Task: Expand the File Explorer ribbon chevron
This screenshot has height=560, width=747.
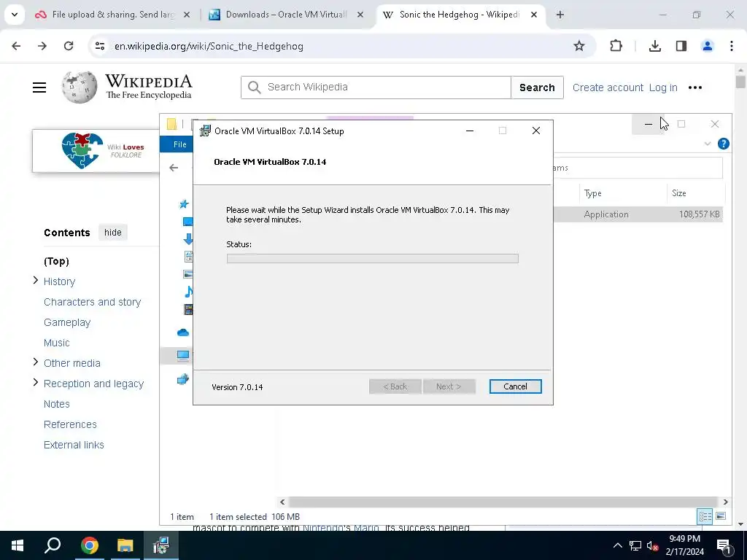Action: tap(708, 144)
